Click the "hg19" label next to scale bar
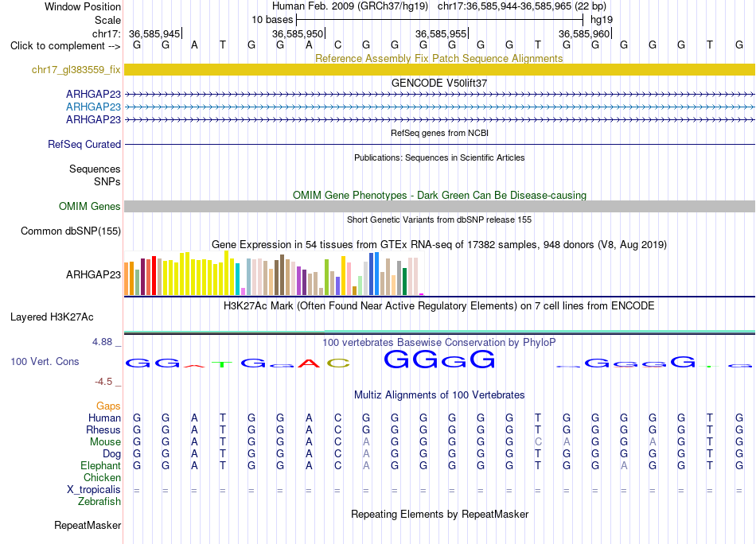This screenshot has width=756, height=544. (602, 20)
